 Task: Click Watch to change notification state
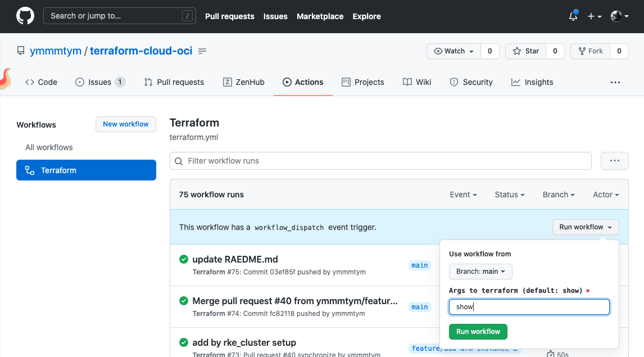coord(453,51)
